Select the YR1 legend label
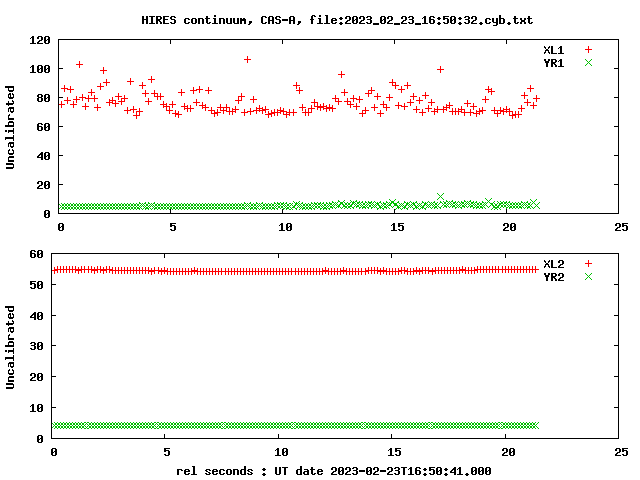The height and width of the screenshot is (480, 640). tap(553, 63)
